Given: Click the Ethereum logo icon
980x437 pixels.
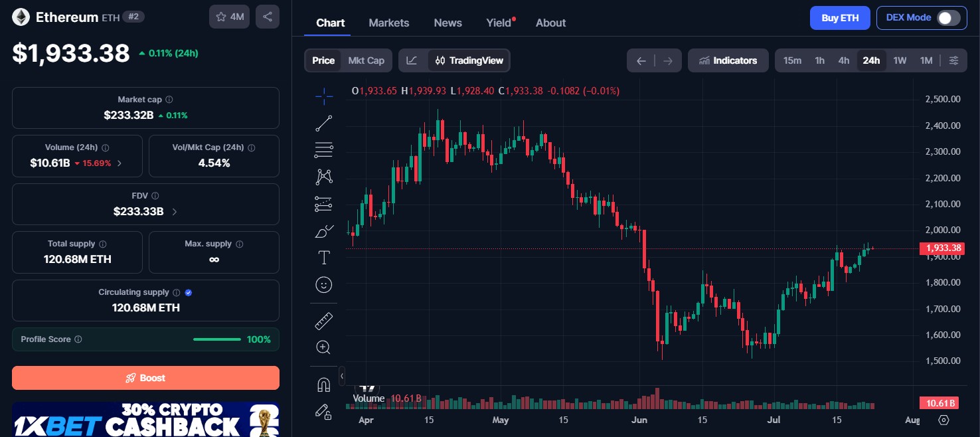Looking at the screenshot, I should 21,17.
